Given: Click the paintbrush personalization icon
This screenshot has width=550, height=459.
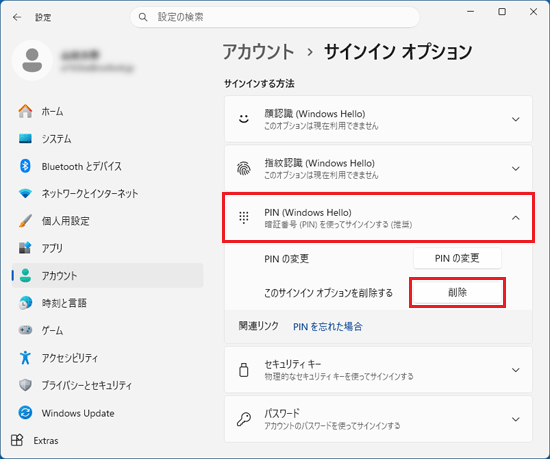Looking at the screenshot, I should 25,221.
